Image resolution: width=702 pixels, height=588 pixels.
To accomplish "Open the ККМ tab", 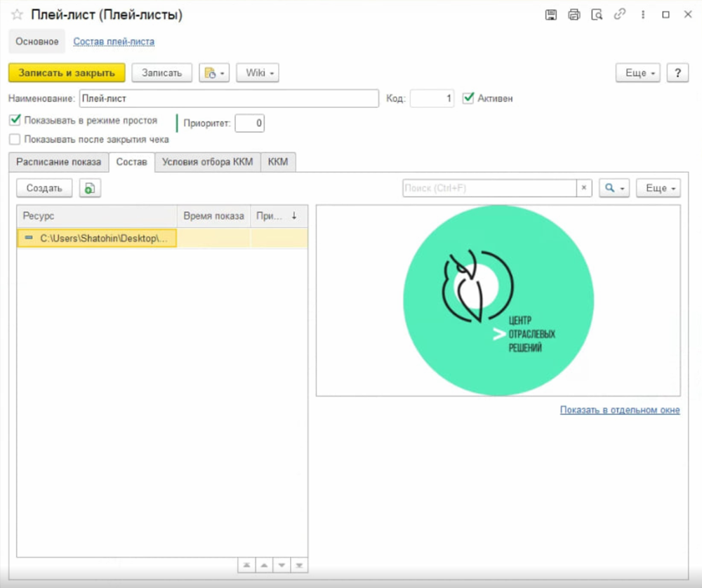I will click(278, 162).
